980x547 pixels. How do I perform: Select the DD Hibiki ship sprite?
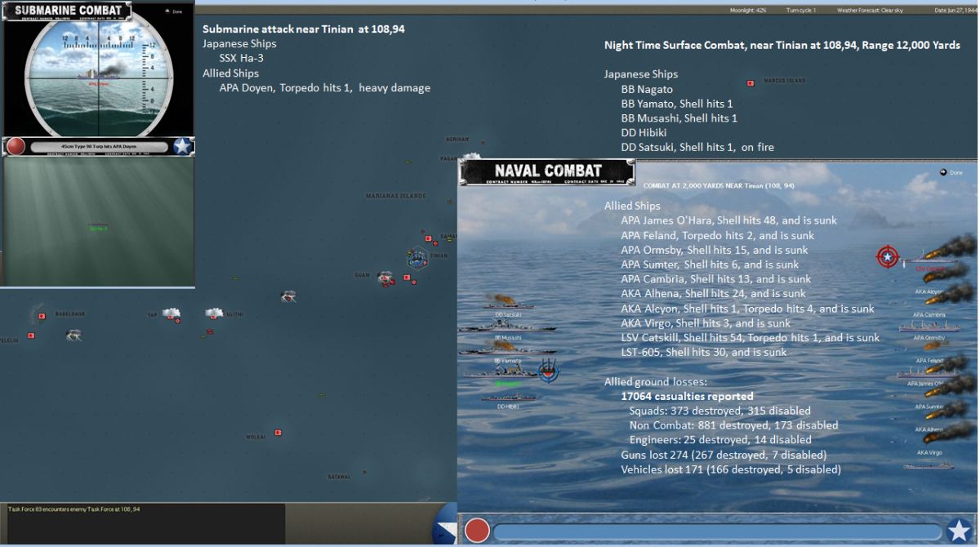(x=508, y=398)
